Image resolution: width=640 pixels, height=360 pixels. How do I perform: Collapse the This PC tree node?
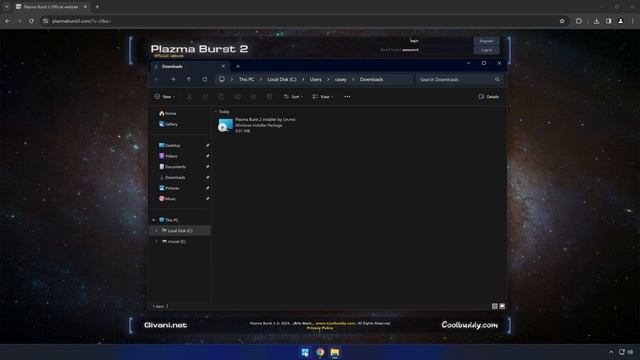coord(154,220)
